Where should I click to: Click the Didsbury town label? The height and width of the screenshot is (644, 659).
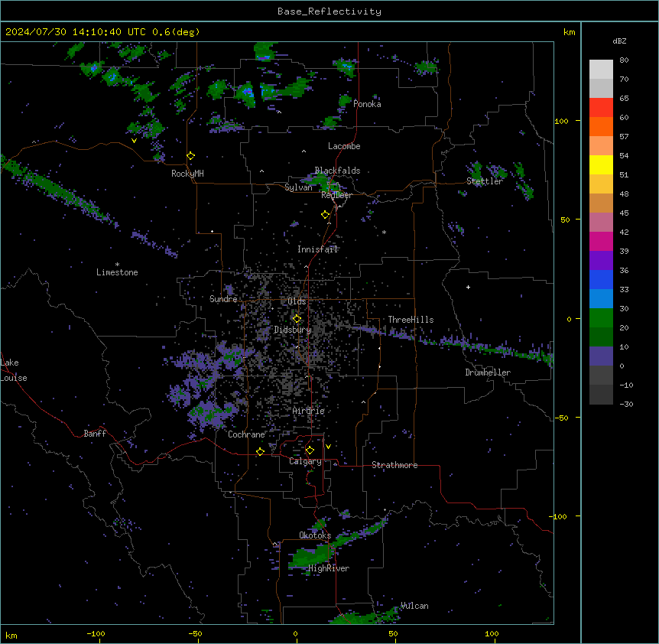[293, 330]
